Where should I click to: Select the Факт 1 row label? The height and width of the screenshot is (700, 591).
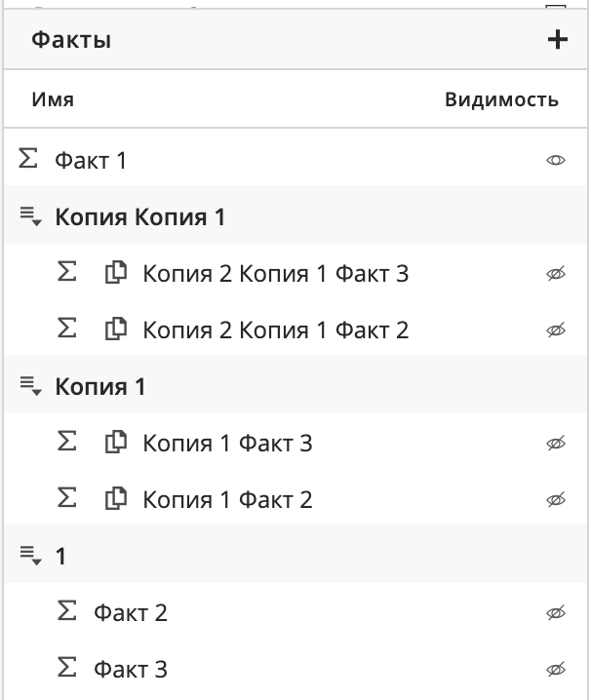click(91, 160)
